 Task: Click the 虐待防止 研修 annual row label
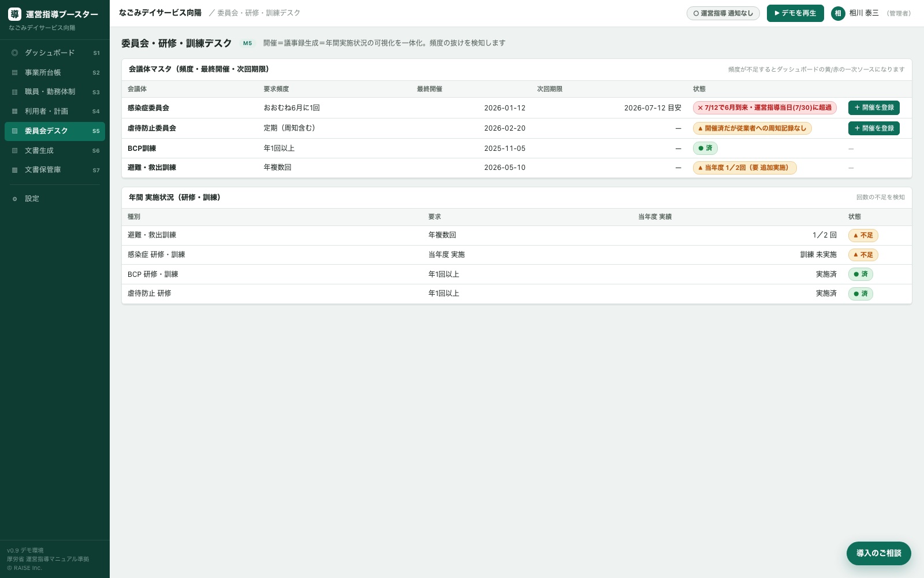(150, 294)
